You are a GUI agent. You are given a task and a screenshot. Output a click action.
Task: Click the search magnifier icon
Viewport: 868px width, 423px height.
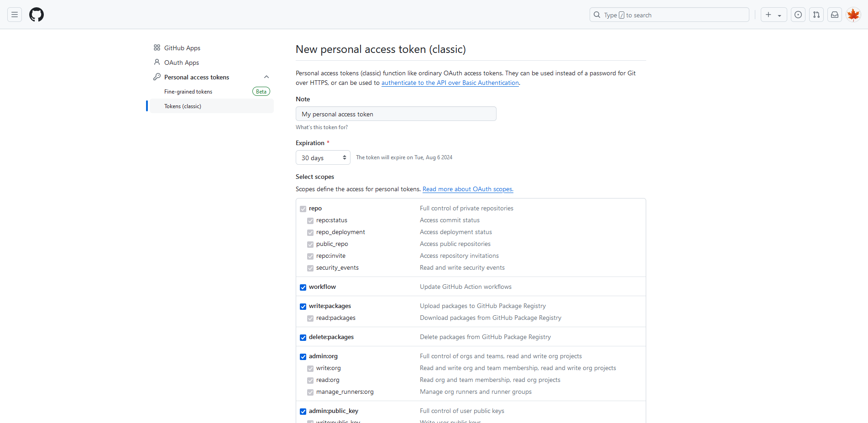click(597, 15)
